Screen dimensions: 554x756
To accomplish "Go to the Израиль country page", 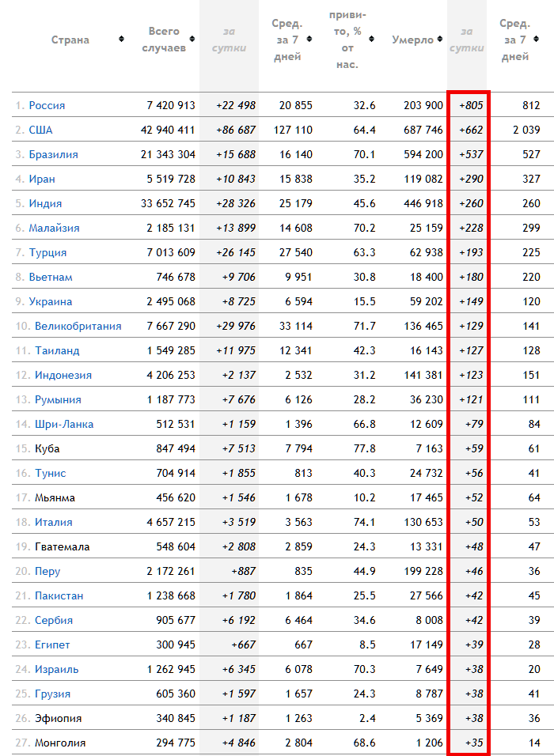I will (56, 669).
